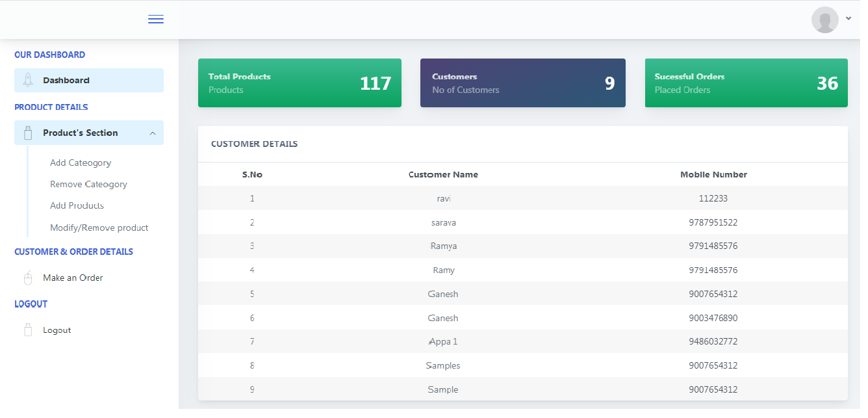Click the user avatar profile picture
Viewport: 868px width, 418px height.
[x=824, y=20]
